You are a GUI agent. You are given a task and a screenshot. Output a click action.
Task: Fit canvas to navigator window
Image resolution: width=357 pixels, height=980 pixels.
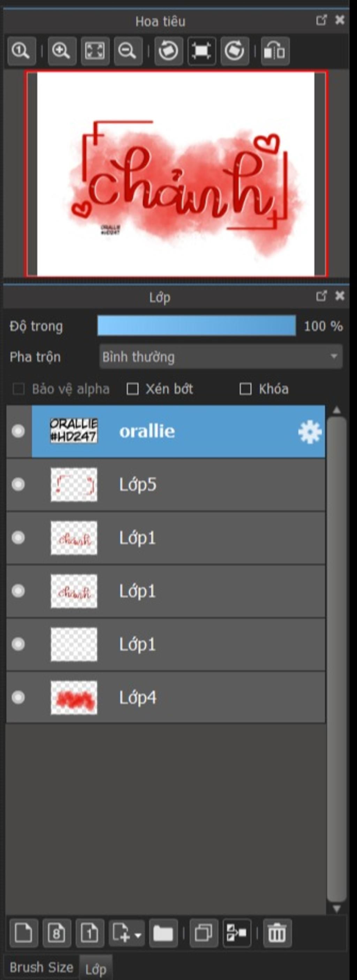pos(95,51)
